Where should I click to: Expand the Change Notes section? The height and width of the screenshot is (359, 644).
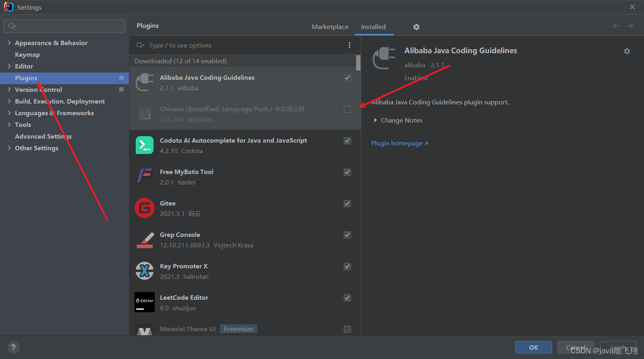tap(375, 120)
